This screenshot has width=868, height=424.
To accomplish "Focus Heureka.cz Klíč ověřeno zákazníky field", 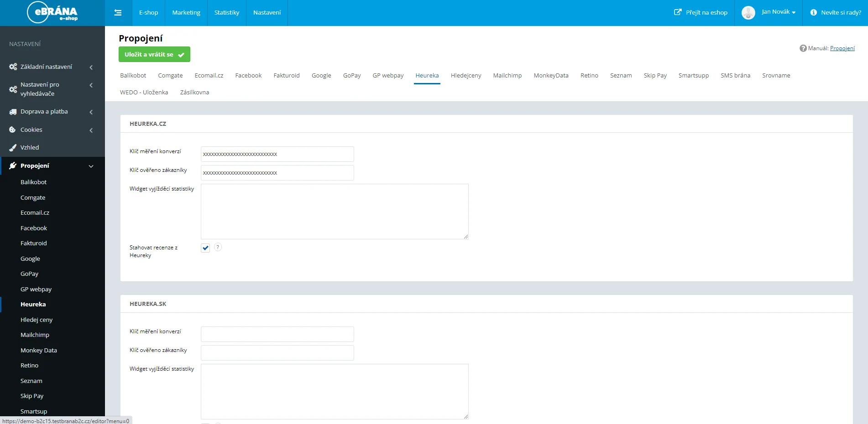I will (277, 173).
